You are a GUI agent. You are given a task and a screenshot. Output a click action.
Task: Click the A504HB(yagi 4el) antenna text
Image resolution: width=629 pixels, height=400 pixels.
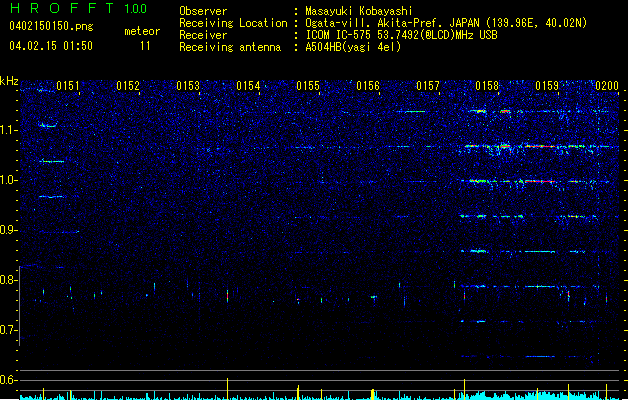point(353,47)
